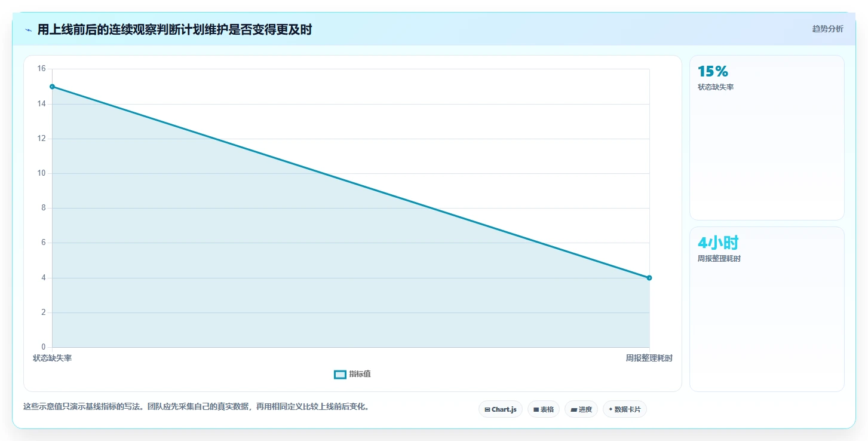Click the chart title heading text
The height and width of the screenshot is (441, 868).
pyautogui.click(x=174, y=30)
